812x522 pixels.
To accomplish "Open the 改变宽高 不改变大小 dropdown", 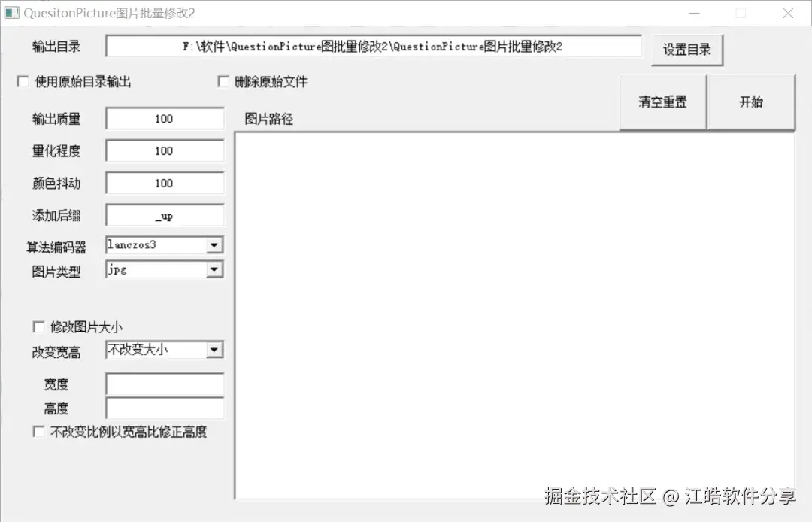I will pyautogui.click(x=214, y=350).
